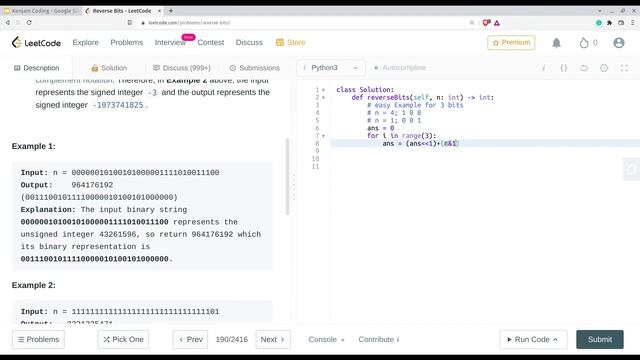Image resolution: width=640 pixels, height=360 pixels.
Task: Click the "for i in range(3):" line
Action: pyautogui.click(x=401, y=136)
